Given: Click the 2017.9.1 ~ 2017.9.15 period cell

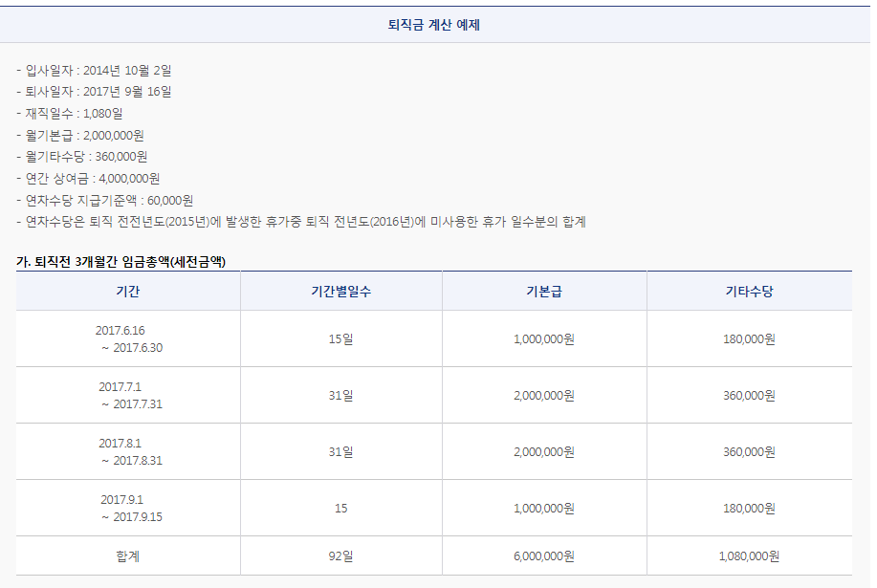Looking at the screenshot, I should point(129,508).
